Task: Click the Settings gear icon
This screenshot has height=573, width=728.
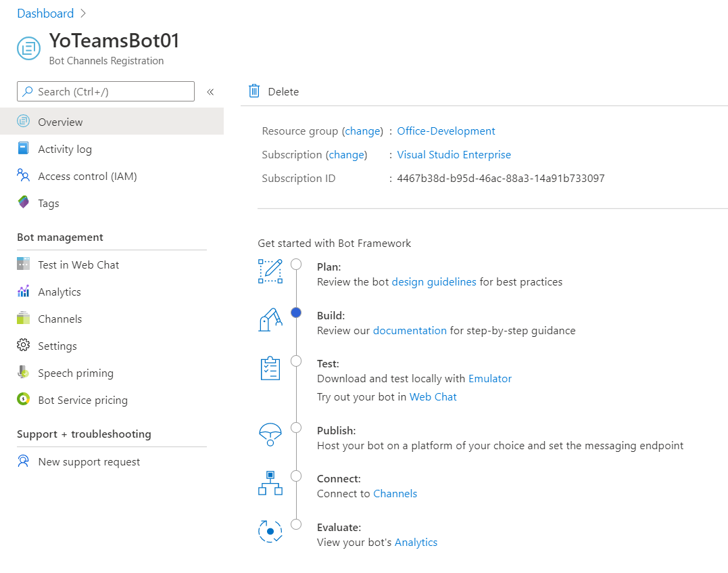Action: [x=24, y=346]
